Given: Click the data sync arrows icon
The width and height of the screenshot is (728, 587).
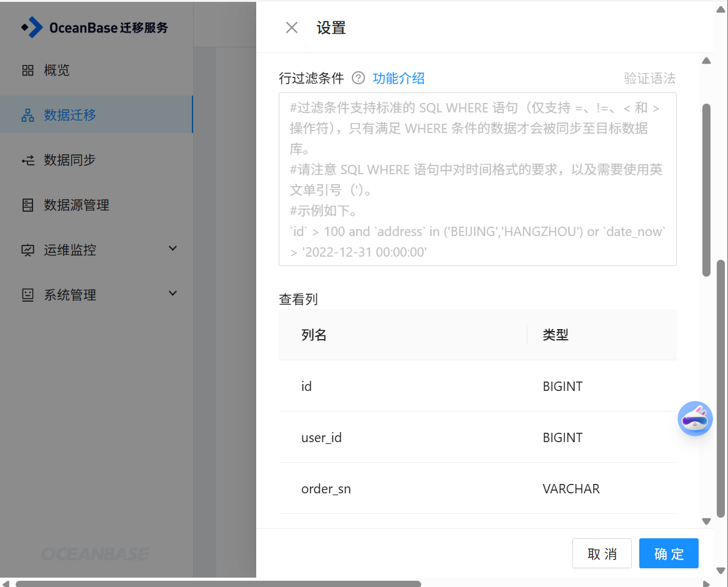Looking at the screenshot, I should click(27, 160).
